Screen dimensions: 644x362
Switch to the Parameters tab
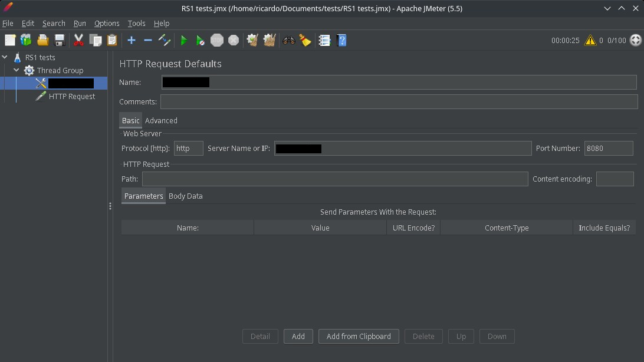pyautogui.click(x=143, y=196)
